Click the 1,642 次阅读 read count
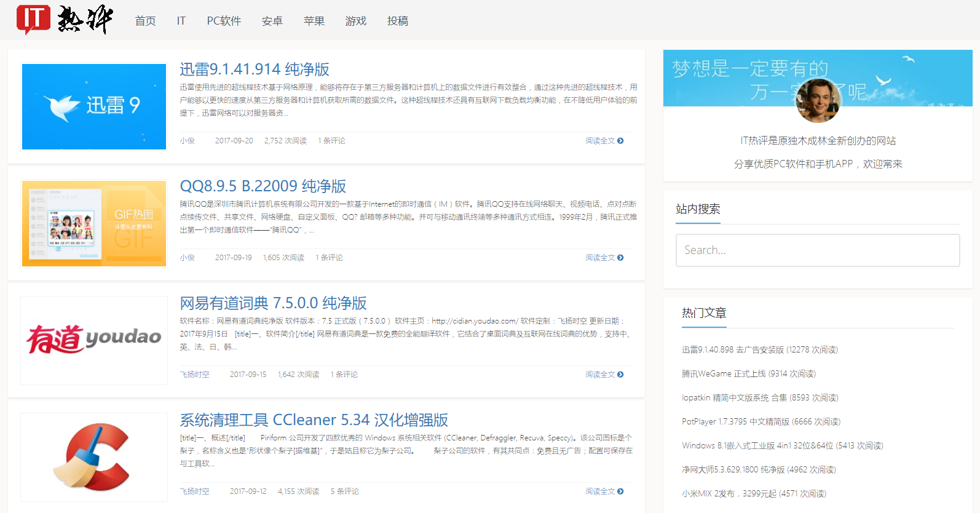Image resolution: width=980 pixels, height=513 pixels. pos(298,375)
